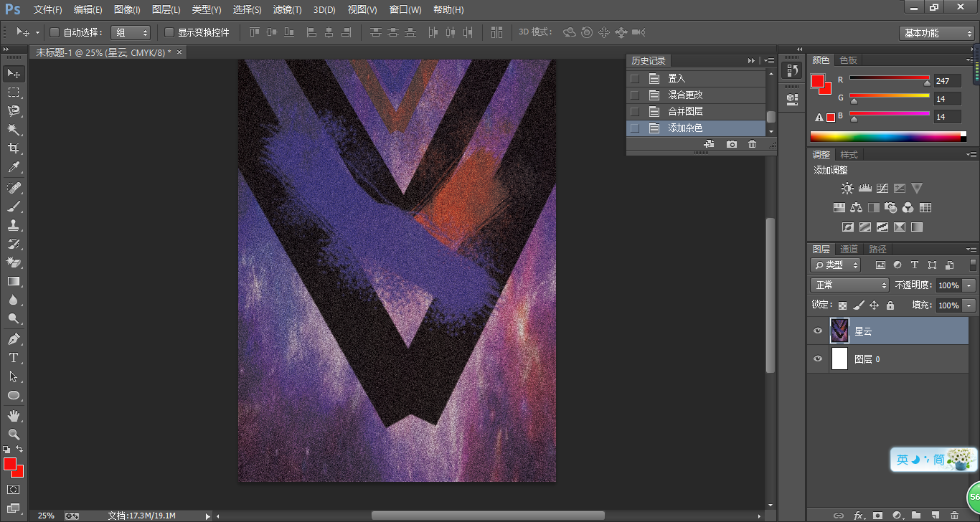Screen dimensions: 980x522
Task: Add Levels adjustment
Action: 864,189
